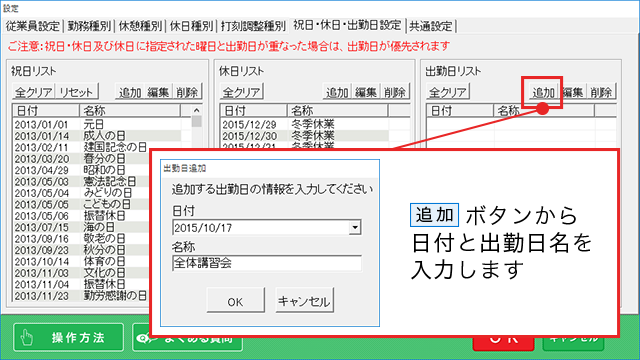The height and width of the screenshot is (360, 640).
Task: Click the eye icon on the FAQ button
Action: coord(143,338)
